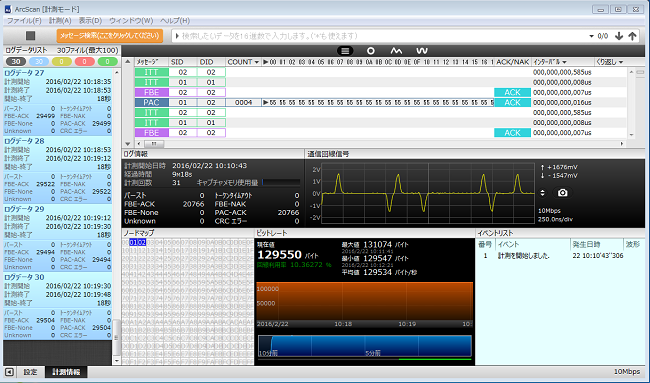The height and width of the screenshot is (383, 650).
Task: Open the ファイル(F) menu
Action: click(x=24, y=20)
